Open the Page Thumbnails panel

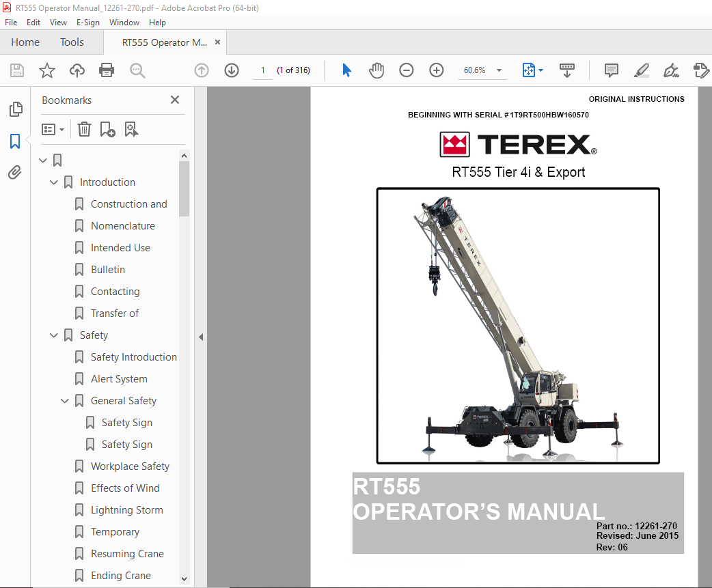tap(15, 109)
